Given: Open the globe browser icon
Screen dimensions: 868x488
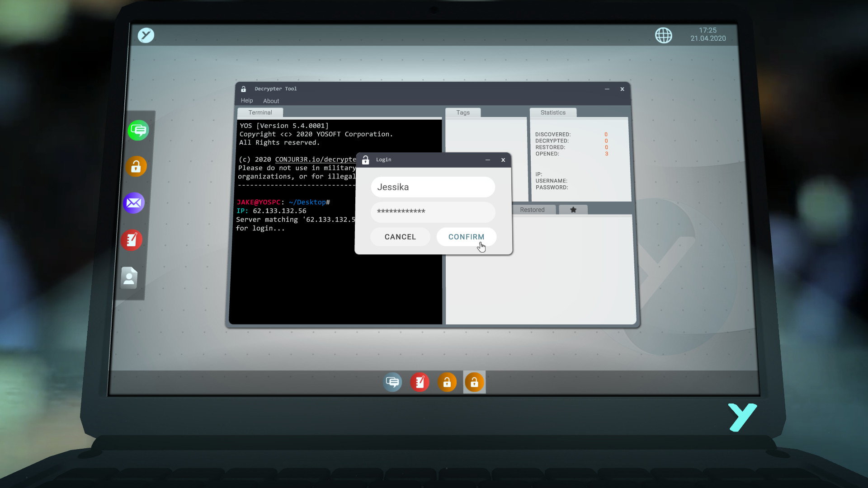Looking at the screenshot, I should (663, 35).
